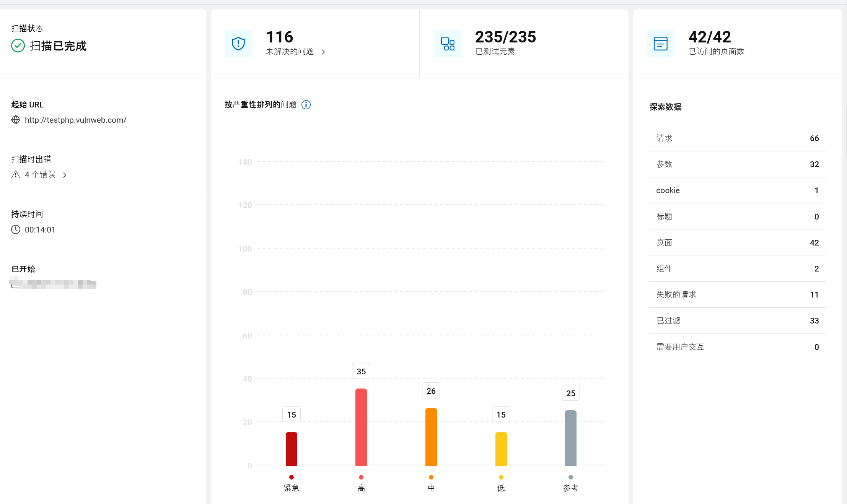847x504 pixels.
Task: Click the tested elements squares icon
Action: click(448, 44)
